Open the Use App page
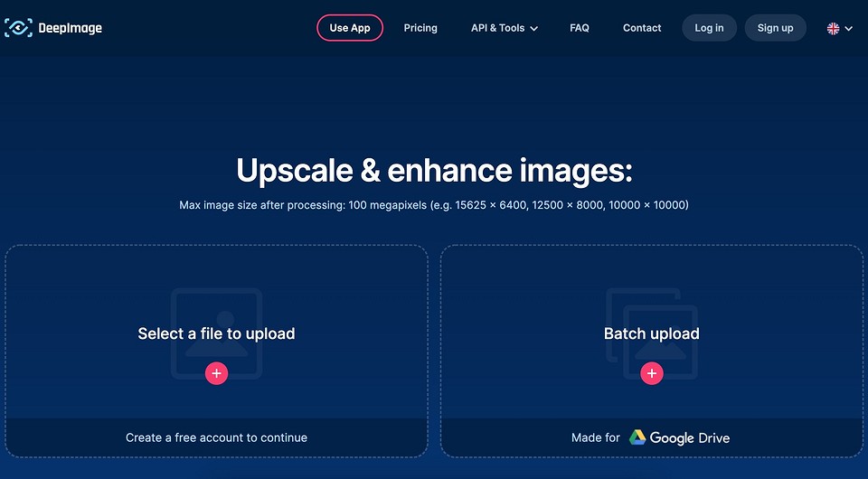 point(350,28)
